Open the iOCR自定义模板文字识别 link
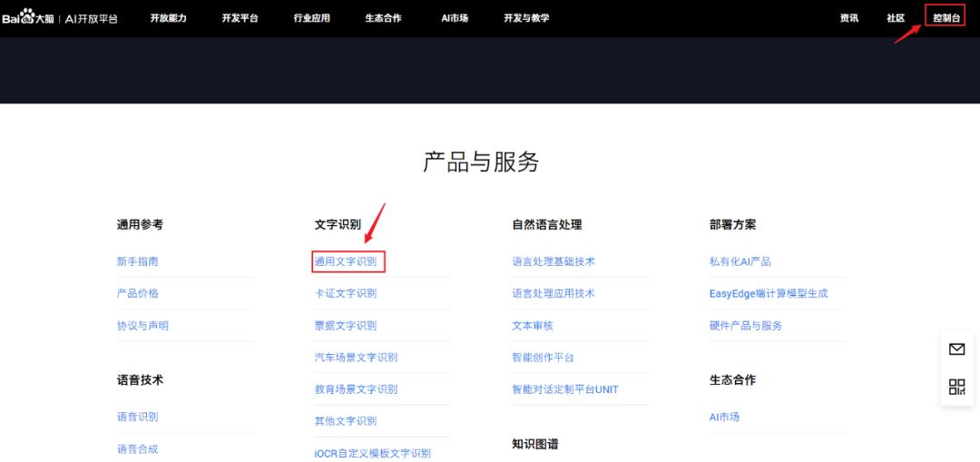 pyautogui.click(x=373, y=453)
